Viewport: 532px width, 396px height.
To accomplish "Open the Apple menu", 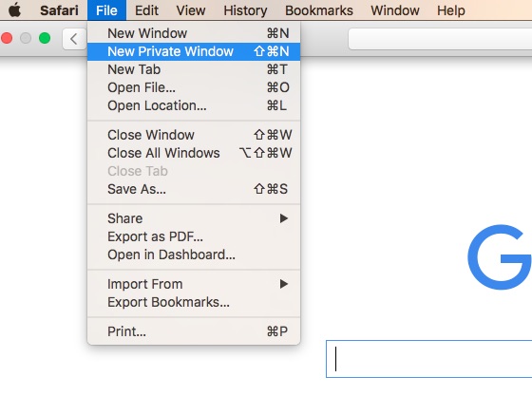I will (x=14, y=10).
